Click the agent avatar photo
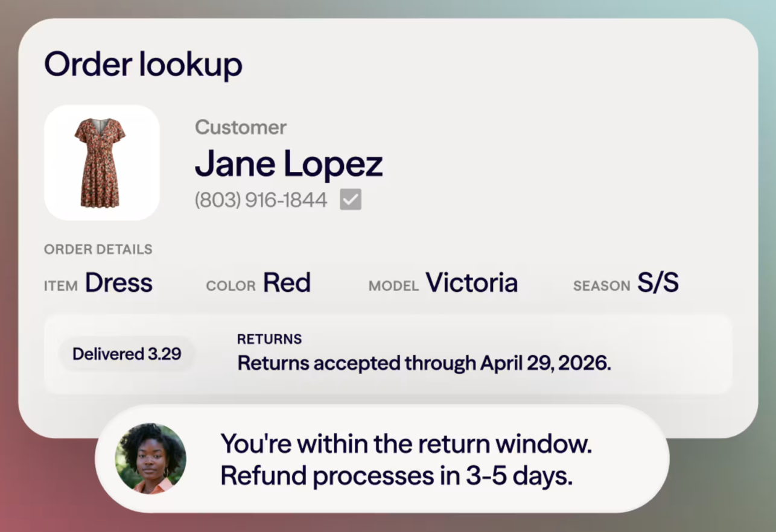This screenshot has height=532, width=776. (151, 458)
